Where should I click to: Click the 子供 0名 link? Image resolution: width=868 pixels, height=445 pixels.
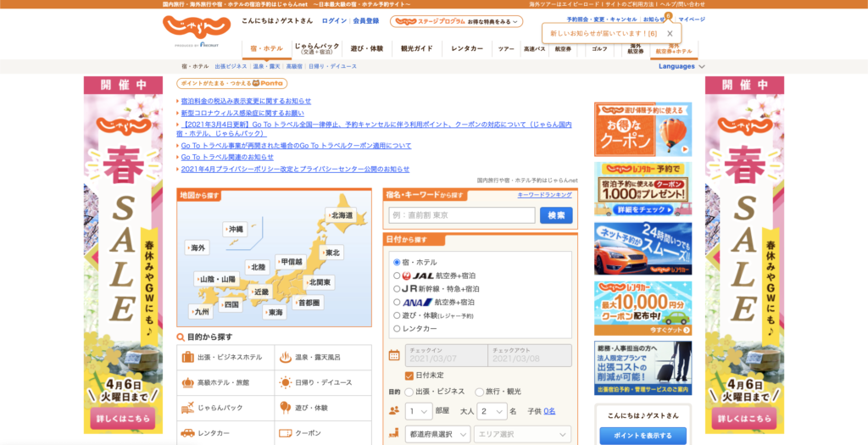[x=549, y=411]
